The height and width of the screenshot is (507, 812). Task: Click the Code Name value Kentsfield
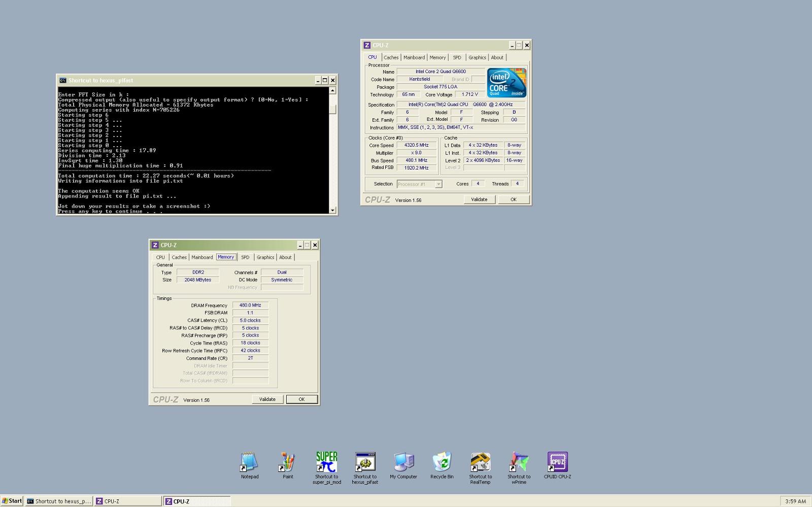coord(420,79)
